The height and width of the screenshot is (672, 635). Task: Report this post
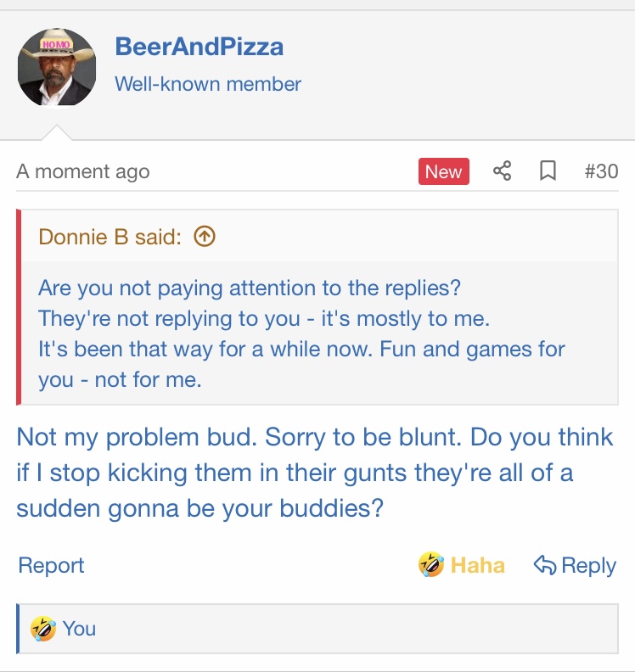point(51,565)
